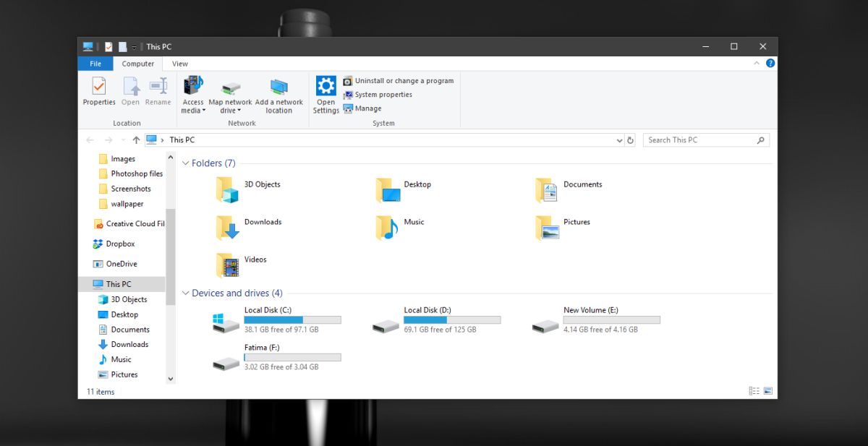The height and width of the screenshot is (446, 868).
Task: Open Settings gear icon in ribbon
Action: pos(326,86)
